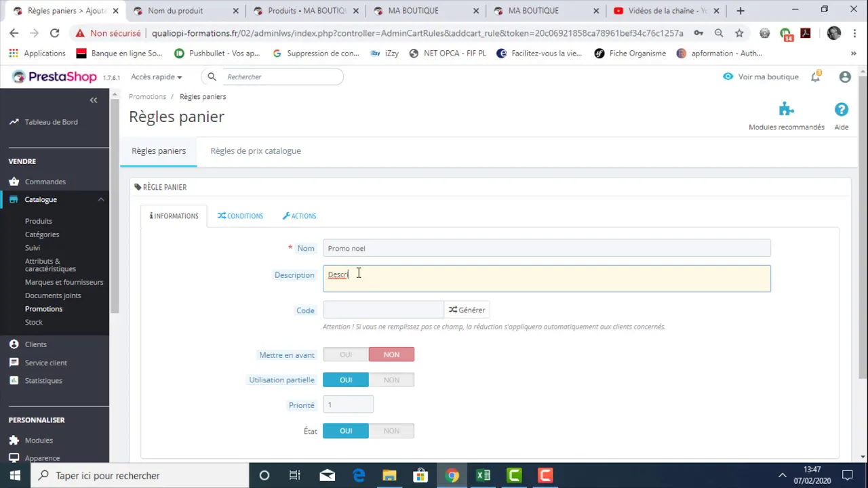Viewport: 868px width, 488px height.
Task: Open Pushbullet bookmark
Action: (217, 54)
